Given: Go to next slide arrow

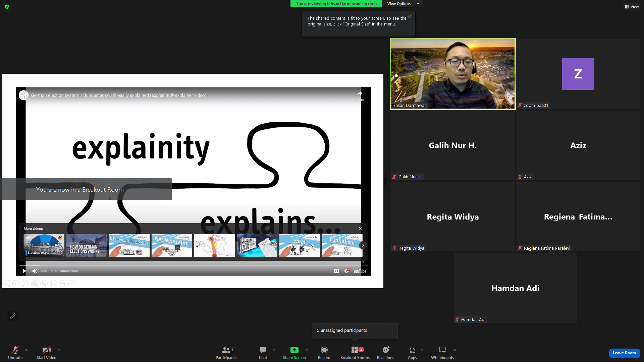Looking at the screenshot, I should (16, 284).
